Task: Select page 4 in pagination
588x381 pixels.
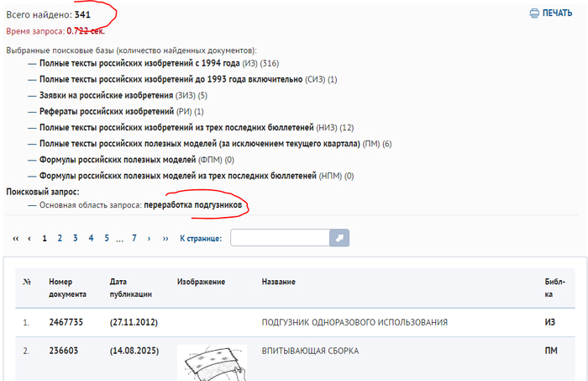Action: [91, 239]
